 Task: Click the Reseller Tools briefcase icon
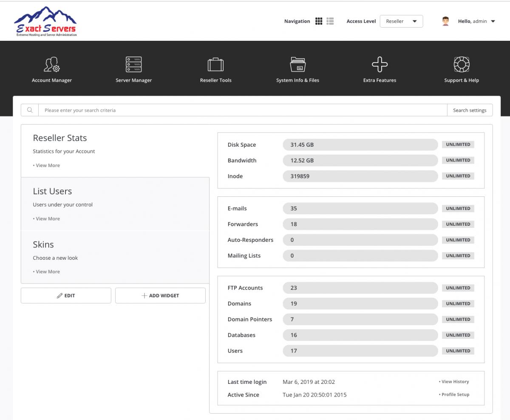coord(215,65)
